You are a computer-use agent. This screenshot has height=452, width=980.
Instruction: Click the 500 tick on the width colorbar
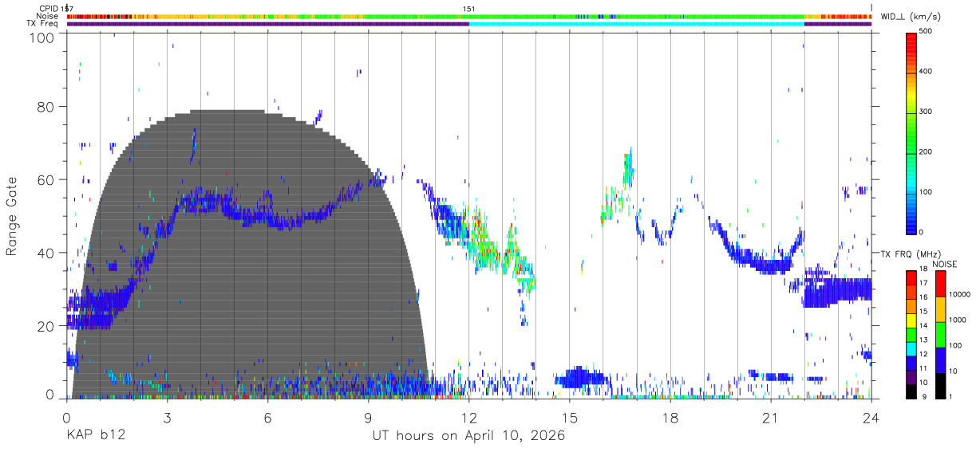pyautogui.click(x=925, y=31)
